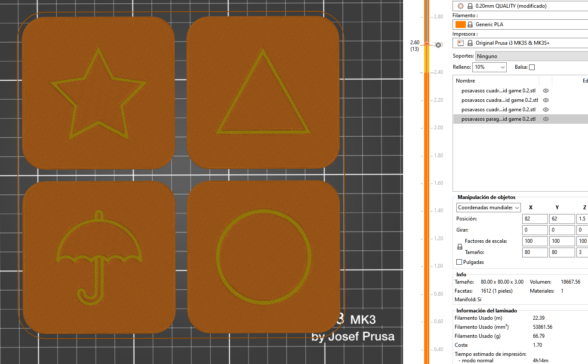The image size is (588, 364).
Task: Click the orange filament color swatch
Action: pos(461,24)
